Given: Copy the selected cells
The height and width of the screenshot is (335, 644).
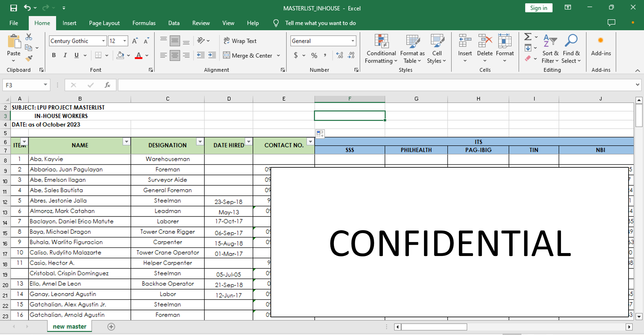Looking at the screenshot, I should (29, 48).
